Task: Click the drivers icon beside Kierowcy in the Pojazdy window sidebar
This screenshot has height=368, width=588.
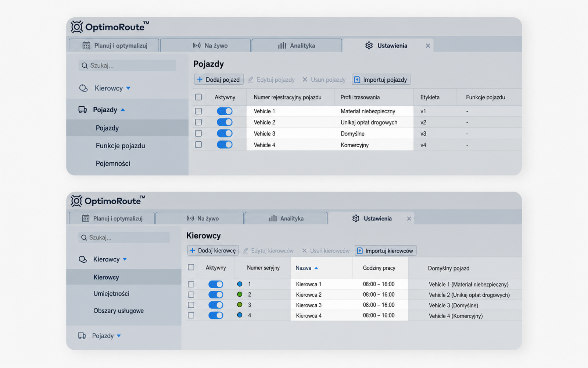Action: tap(83, 88)
